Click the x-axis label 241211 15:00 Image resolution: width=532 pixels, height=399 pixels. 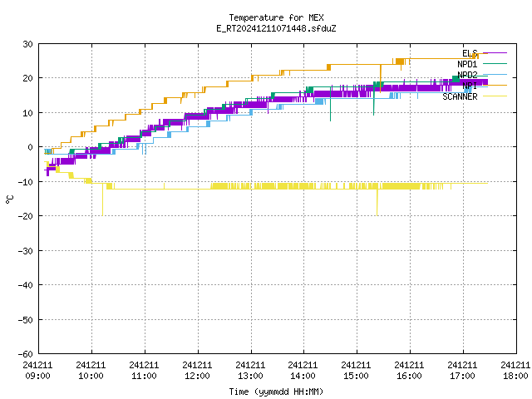(x=357, y=371)
